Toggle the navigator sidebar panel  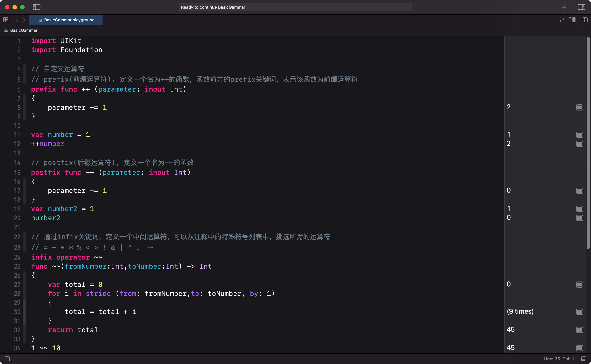(x=37, y=7)
